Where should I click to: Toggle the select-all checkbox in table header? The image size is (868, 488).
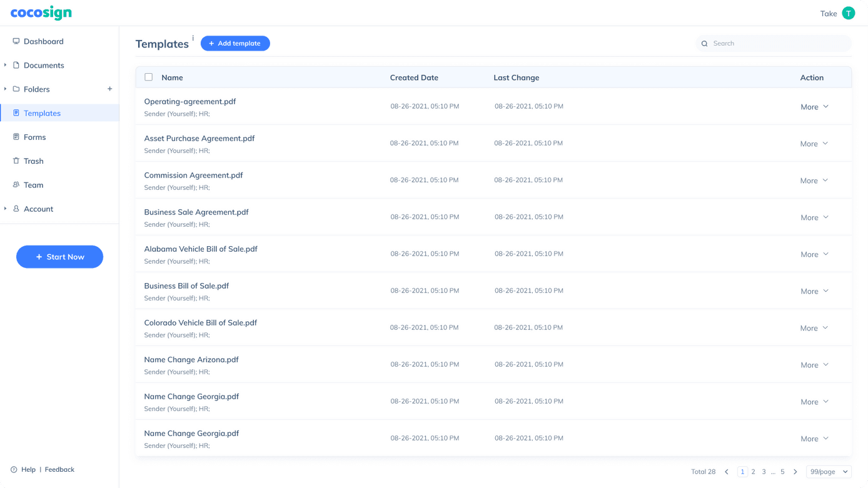148,77
